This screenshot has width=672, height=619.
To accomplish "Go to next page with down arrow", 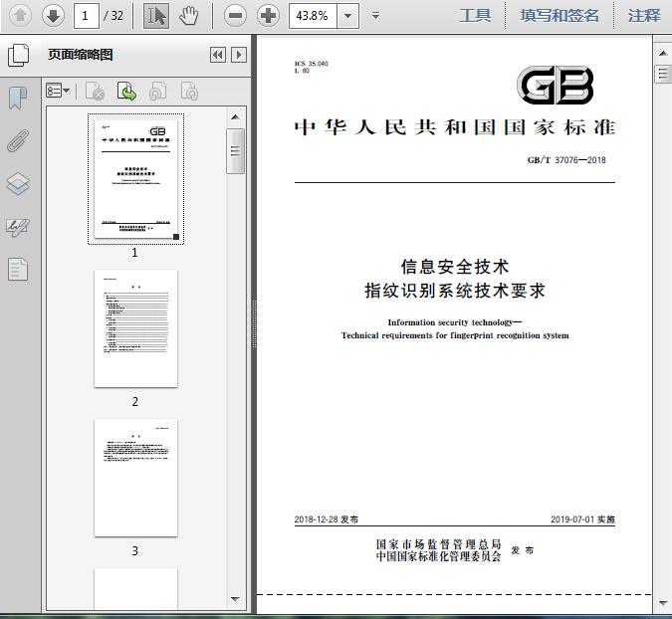I will [53, 16].
